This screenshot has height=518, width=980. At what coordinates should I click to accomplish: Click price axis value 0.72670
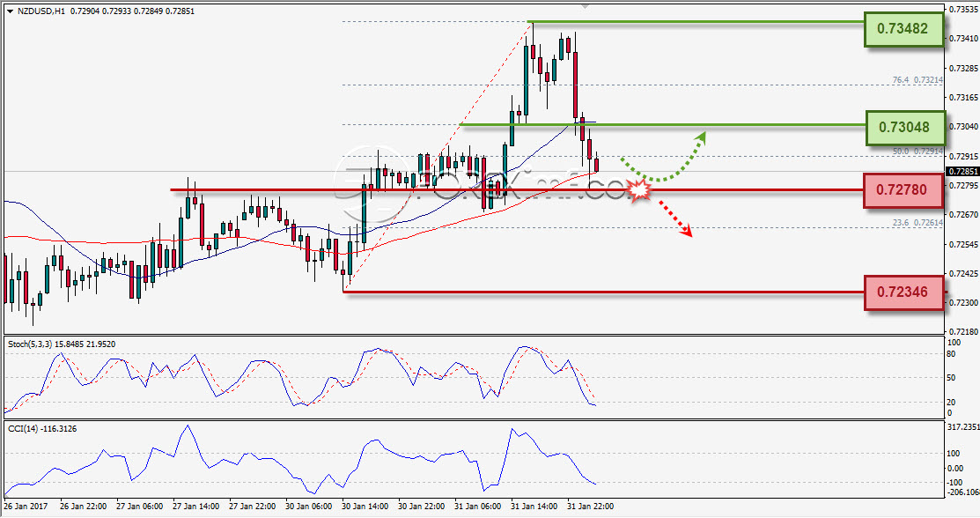[x=963, y=215]
